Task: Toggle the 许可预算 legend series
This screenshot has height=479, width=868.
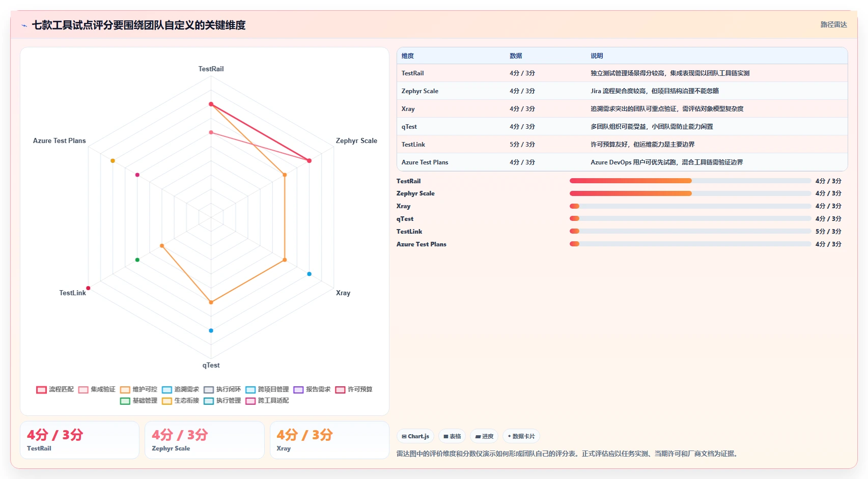Action: coord(353,389)
